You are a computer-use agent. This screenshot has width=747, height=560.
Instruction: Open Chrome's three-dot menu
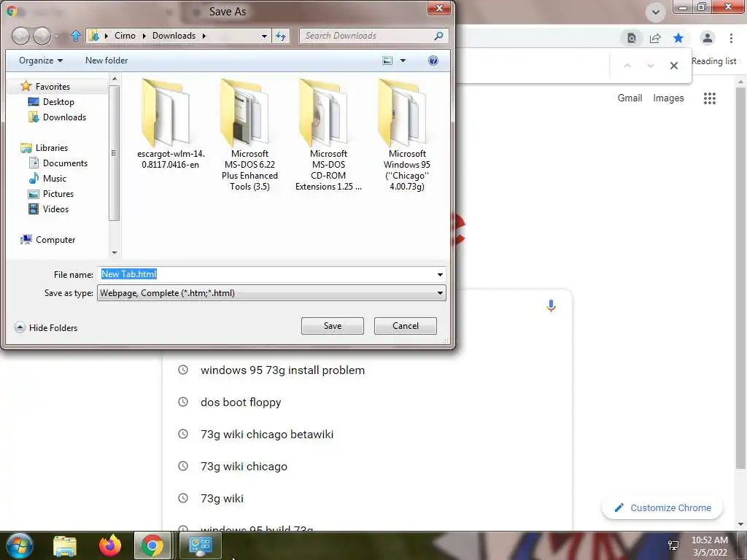[x=731, y=38]
